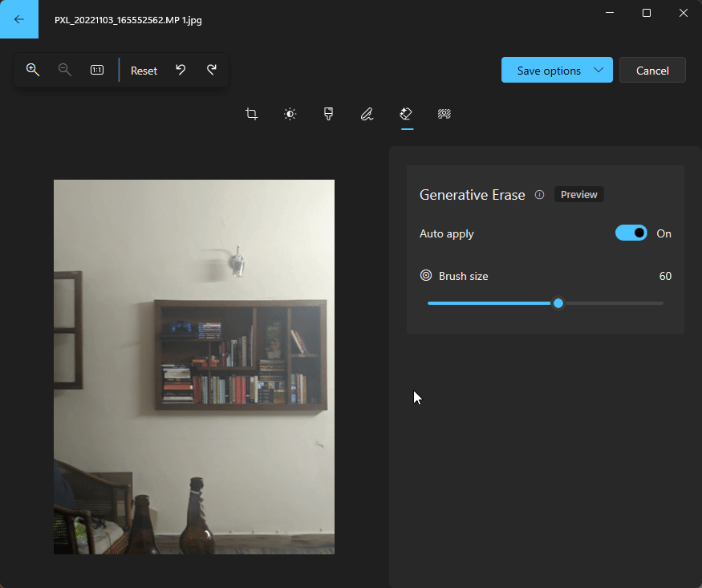Reset all edits to the photo

pos(144,71)
